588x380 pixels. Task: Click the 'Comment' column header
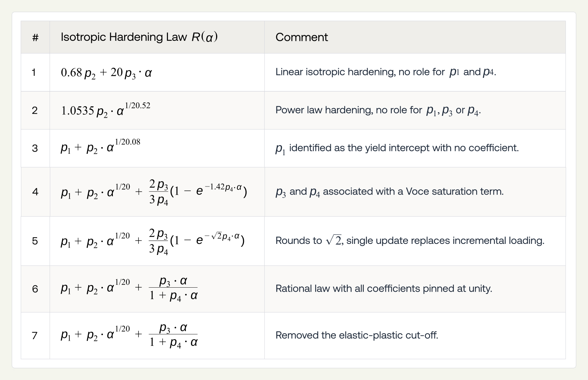click(415, 37)
